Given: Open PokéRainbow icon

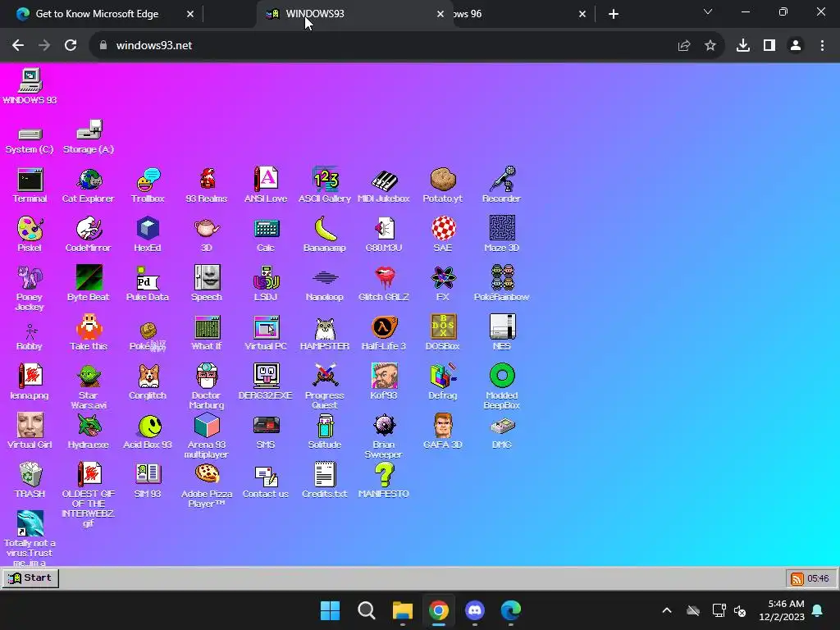Looking at the screenshot, I should tap(501, 283).
